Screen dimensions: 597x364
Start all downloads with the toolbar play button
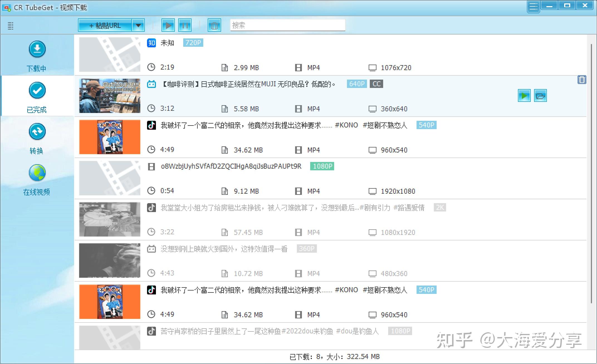[x=168, y=26]
